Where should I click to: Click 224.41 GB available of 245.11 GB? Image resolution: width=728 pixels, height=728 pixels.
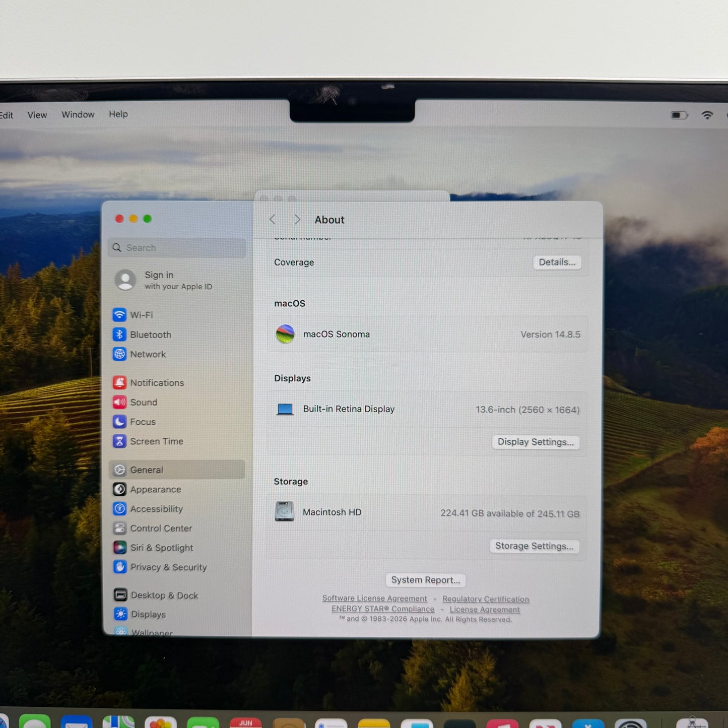(x=510, y=513)
